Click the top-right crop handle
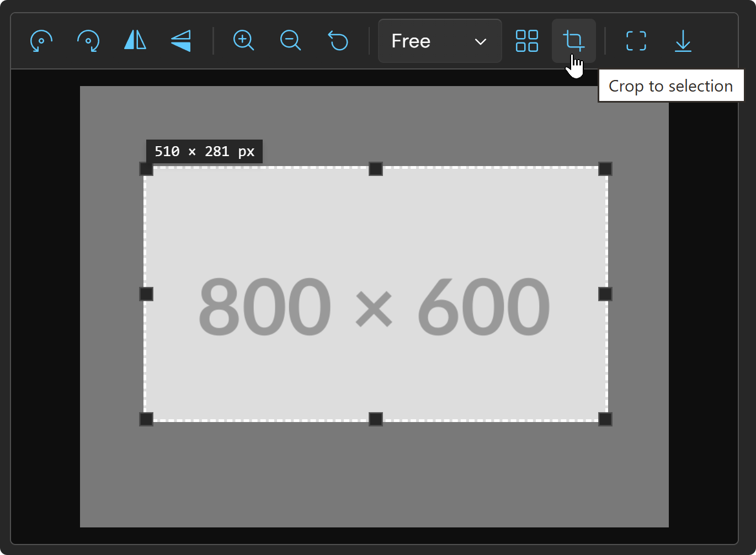This screenshot has height=555, width=756. (605, 169)
